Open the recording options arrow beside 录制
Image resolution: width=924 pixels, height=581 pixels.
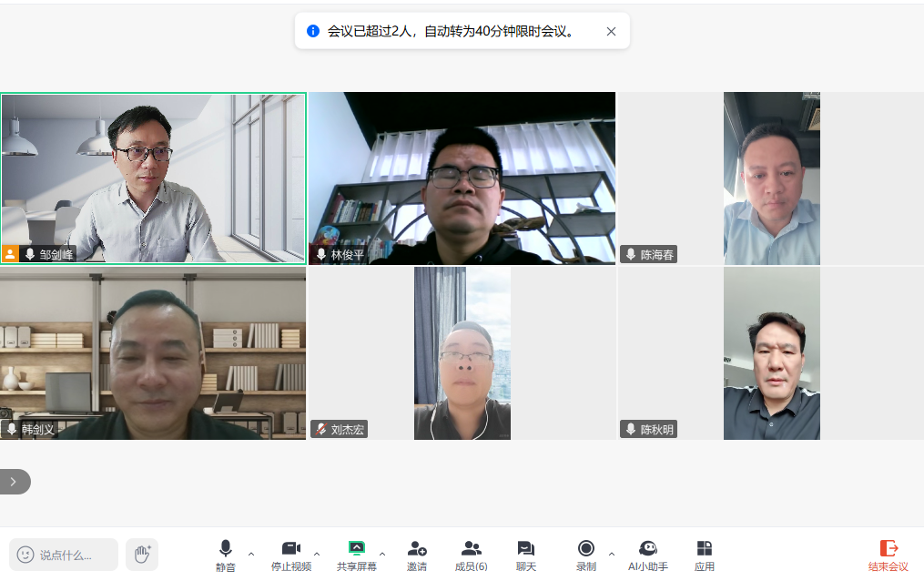click(x=611, y=554)
